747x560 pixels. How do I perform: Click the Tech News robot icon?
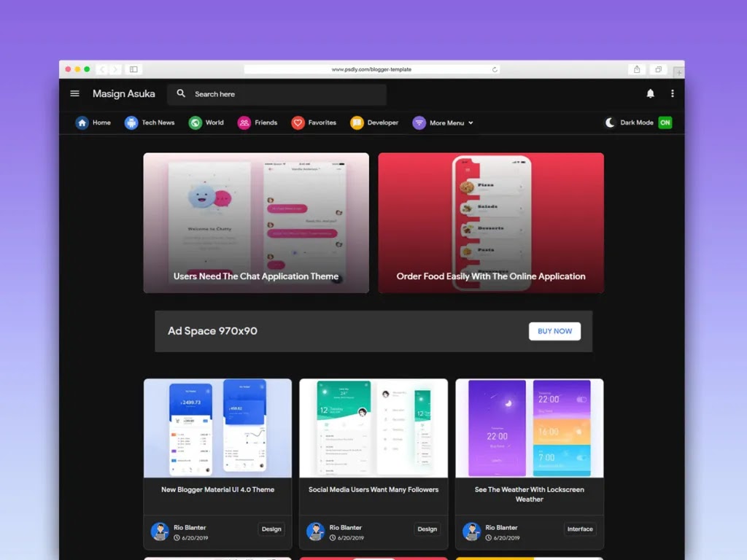[x=131, y=122]
